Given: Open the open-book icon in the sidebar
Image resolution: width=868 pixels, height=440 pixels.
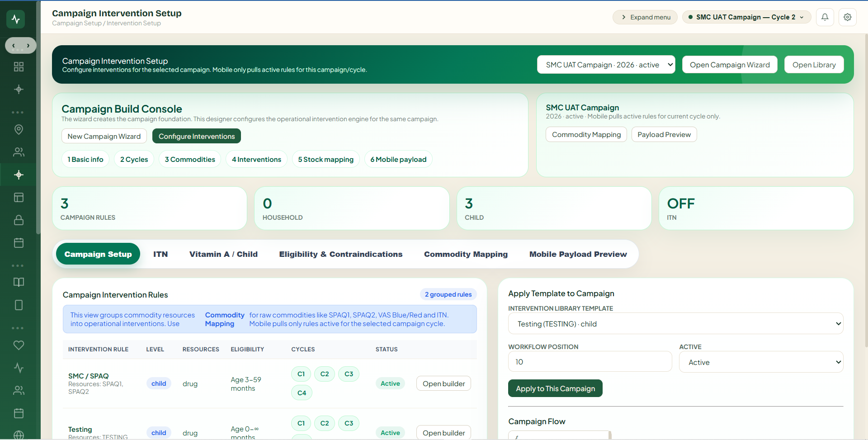Looking at the screenshot, I should [19, 282].
